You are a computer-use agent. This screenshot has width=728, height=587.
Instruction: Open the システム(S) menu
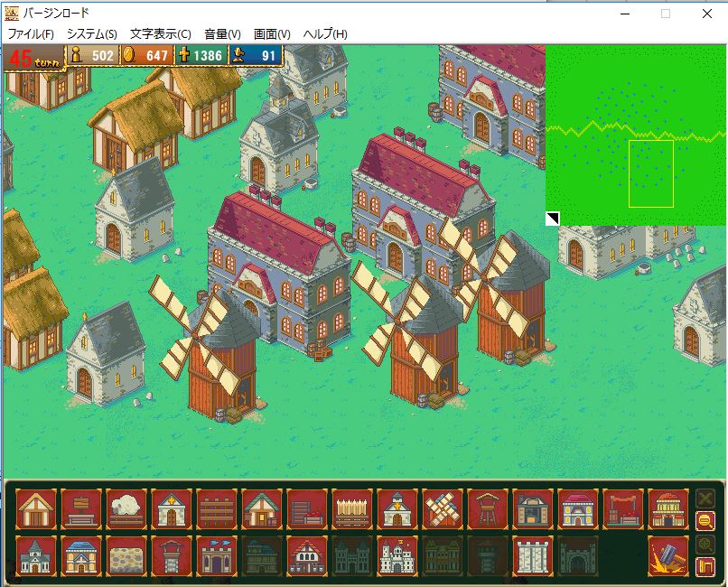tap(92, 34)
